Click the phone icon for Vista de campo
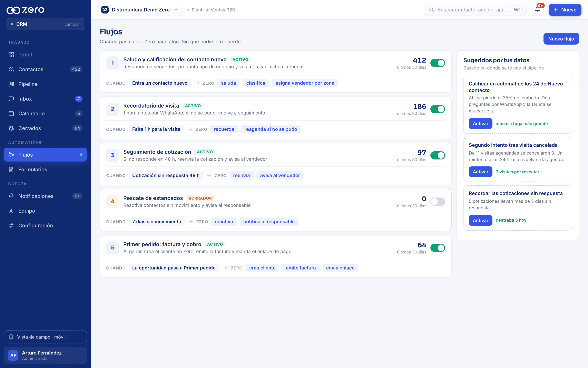The image size is (588, 368). pos(11,337)
